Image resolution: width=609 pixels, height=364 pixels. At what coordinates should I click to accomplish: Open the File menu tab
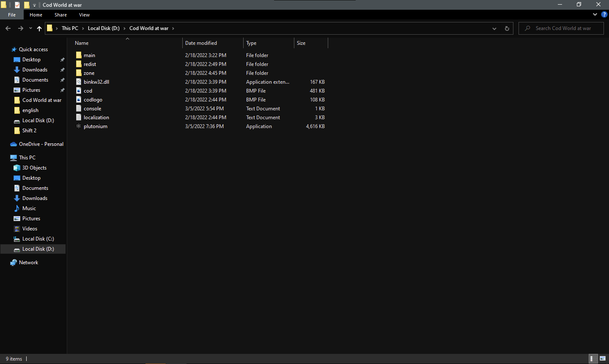click(12, 15)
